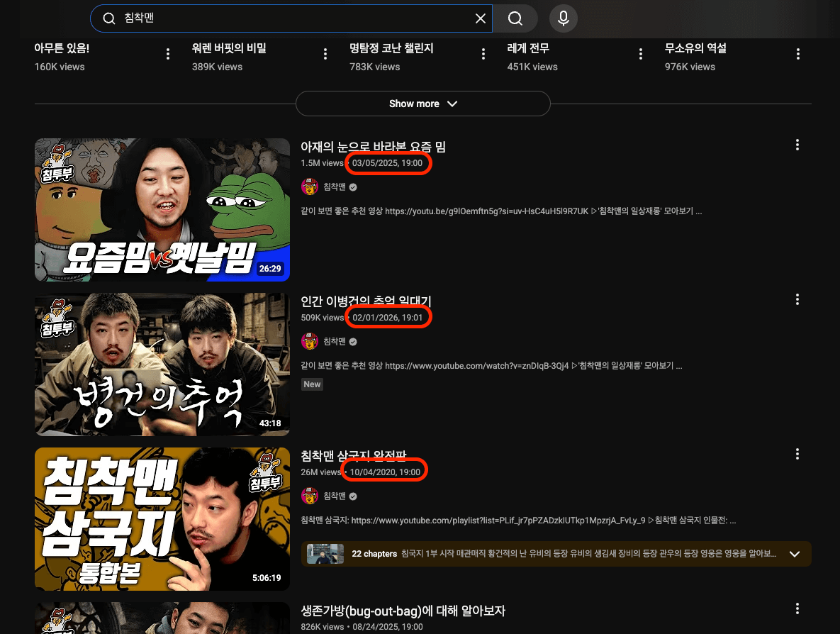Open options menu for 명탐정 코난 챌린지
The image size is (840, 634).
[483, 55]
